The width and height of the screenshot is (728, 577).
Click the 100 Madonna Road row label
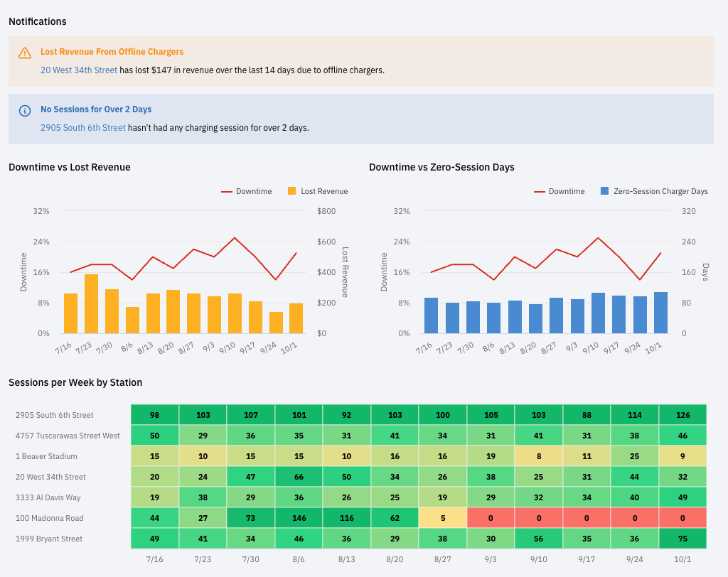point(50,518)
